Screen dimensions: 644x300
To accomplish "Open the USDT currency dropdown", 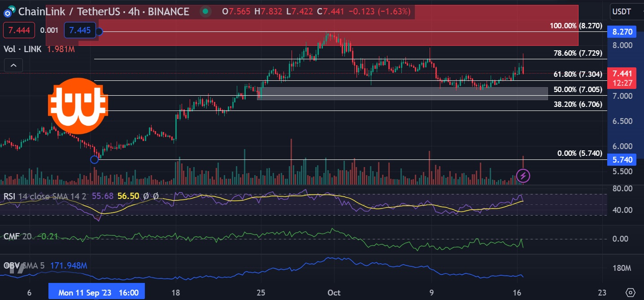I will pyautogui.click(x=622, y=12).
